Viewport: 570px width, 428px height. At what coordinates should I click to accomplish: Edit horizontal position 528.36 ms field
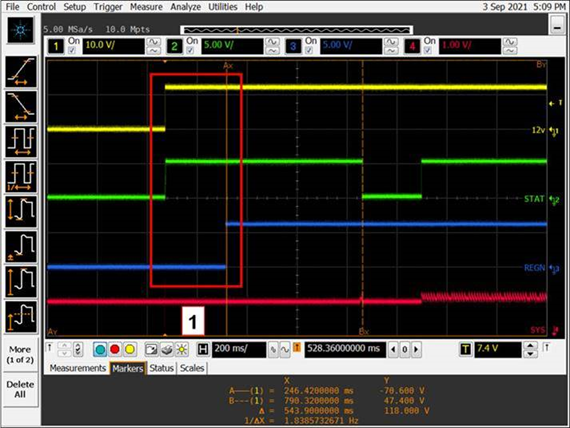345,349
